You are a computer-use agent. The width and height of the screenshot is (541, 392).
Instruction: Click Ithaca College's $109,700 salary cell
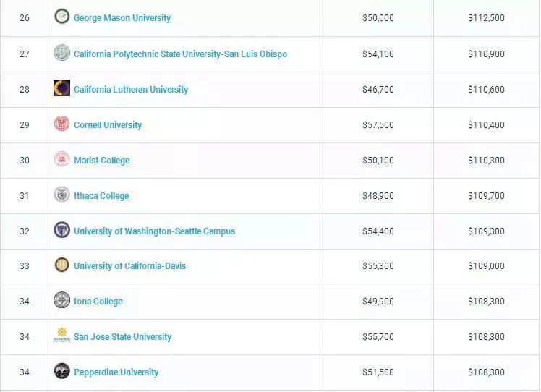pos(486,196)
